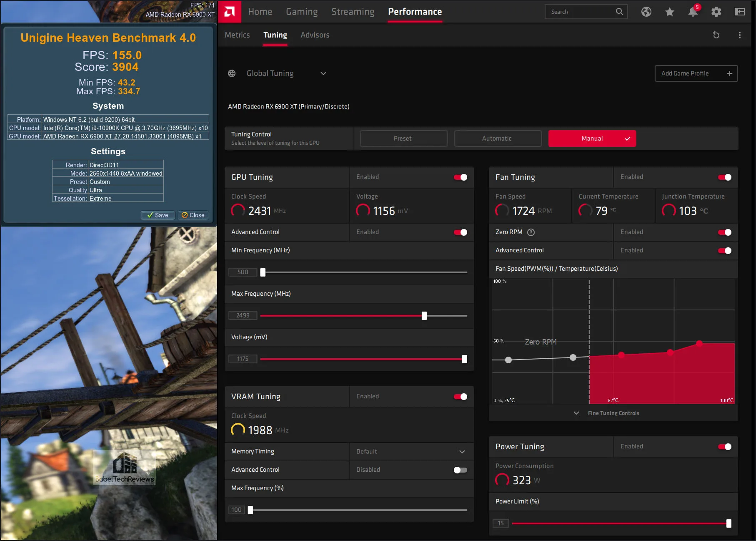Click Junction Temperature 103 °C readout

click(x=685, y=211)
